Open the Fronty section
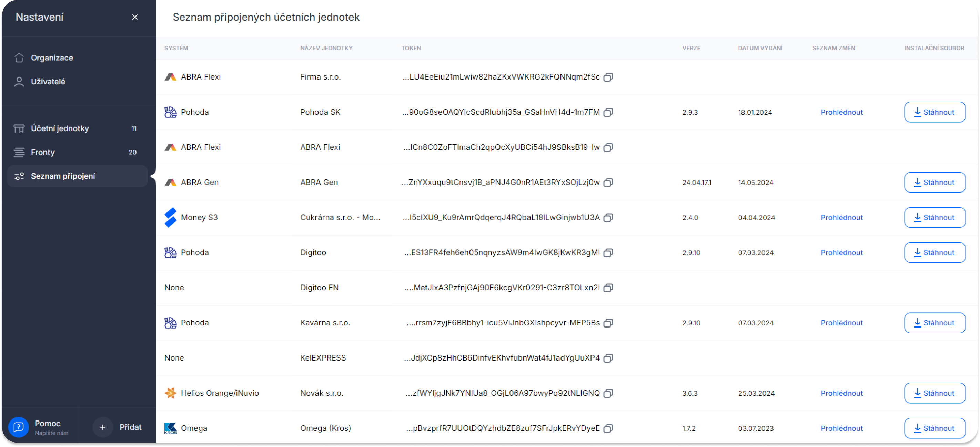The width and height of the screenshot is (980, 447). (x=78, y=152)
